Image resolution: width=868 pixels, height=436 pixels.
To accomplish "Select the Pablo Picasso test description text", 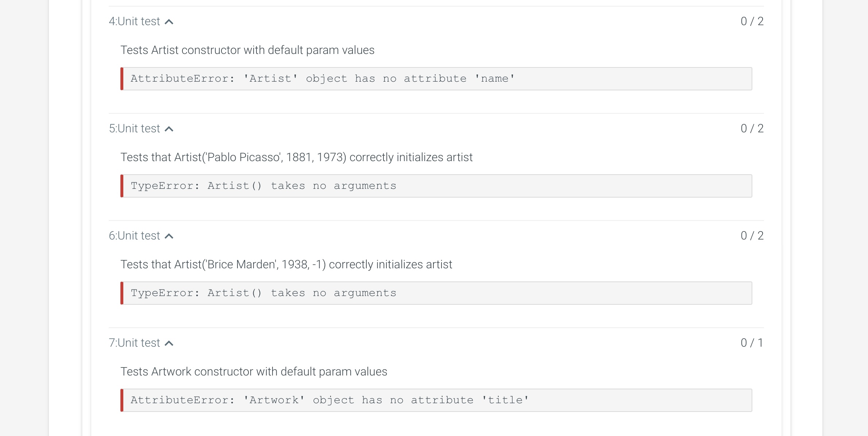I will pyautogui.click(x=297, y=157).
